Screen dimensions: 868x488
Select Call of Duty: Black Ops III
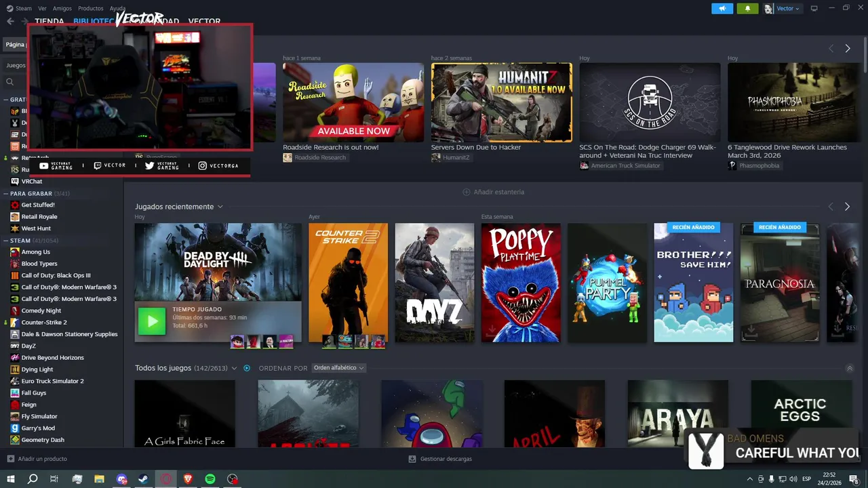tap(56, 275)
